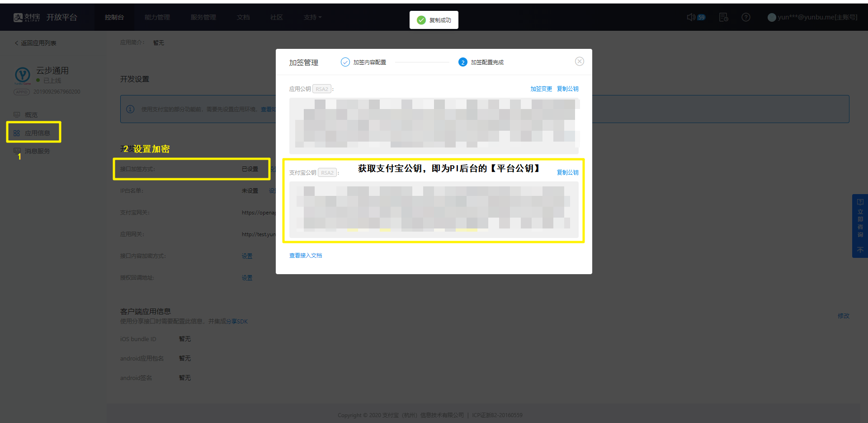Screen dimensions: 868x423
Task: Go back via 返回应用列表
Action: click(x=36, y=43)
